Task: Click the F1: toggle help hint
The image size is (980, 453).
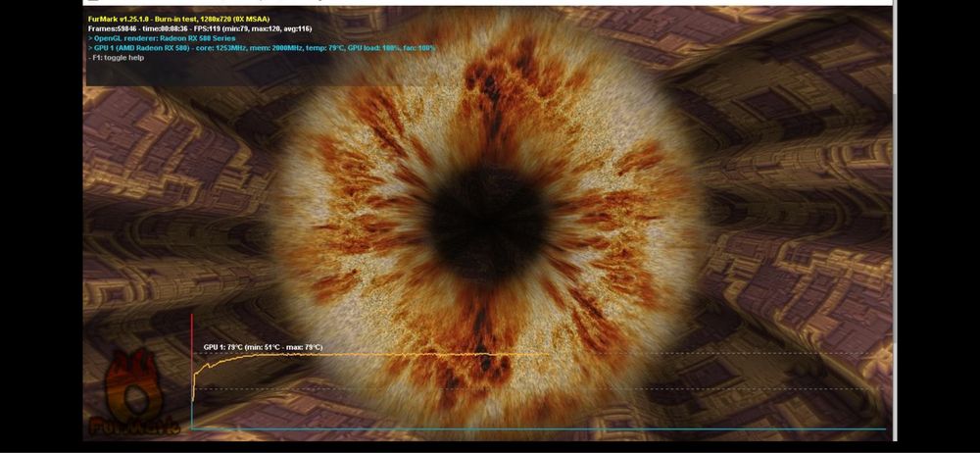Action: coord(119,58)
